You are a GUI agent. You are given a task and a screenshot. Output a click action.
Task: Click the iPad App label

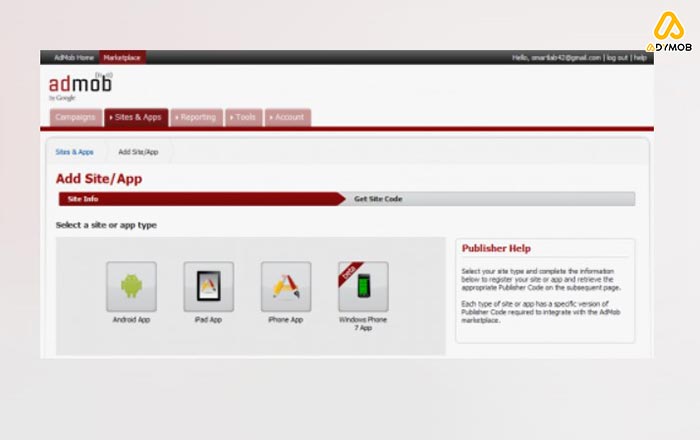208,320
